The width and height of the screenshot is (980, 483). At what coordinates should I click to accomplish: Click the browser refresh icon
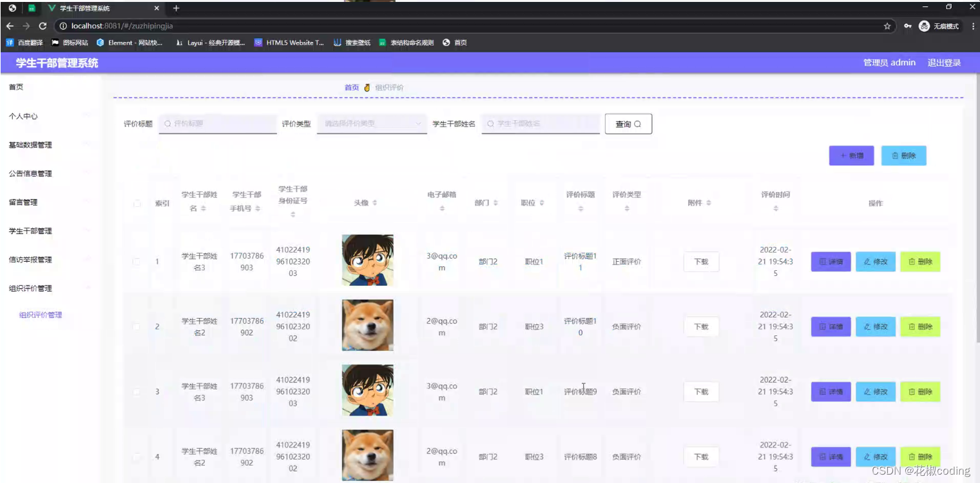coord(42,27)
